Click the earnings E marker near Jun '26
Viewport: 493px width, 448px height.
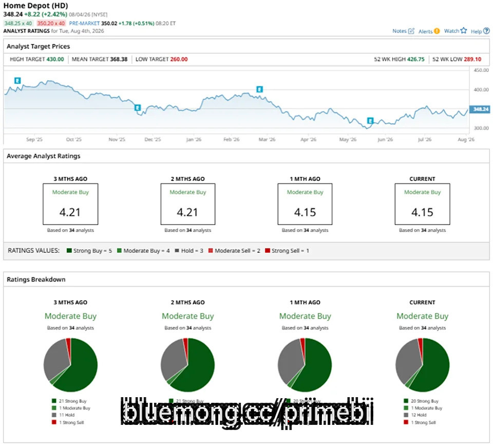click(370, 121)
